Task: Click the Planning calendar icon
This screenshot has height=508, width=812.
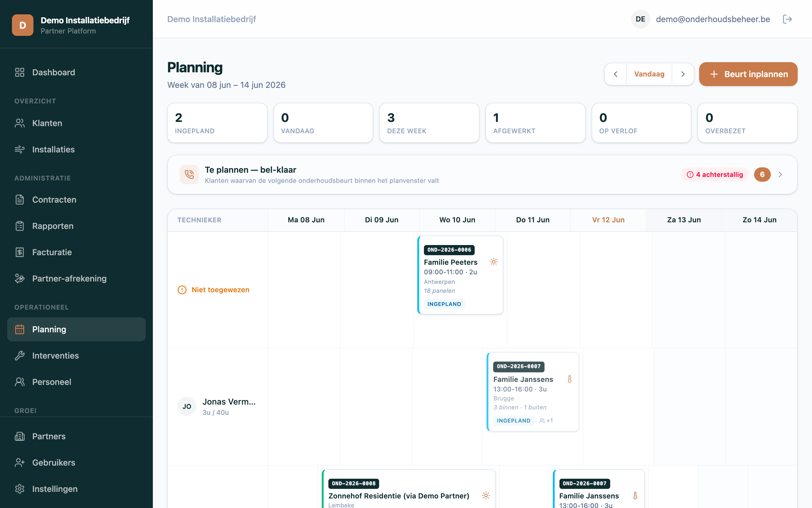Action: pos(20,329)
